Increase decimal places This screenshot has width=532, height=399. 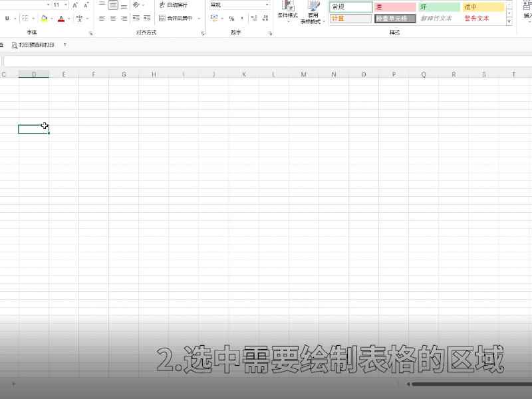click(254, 17)
